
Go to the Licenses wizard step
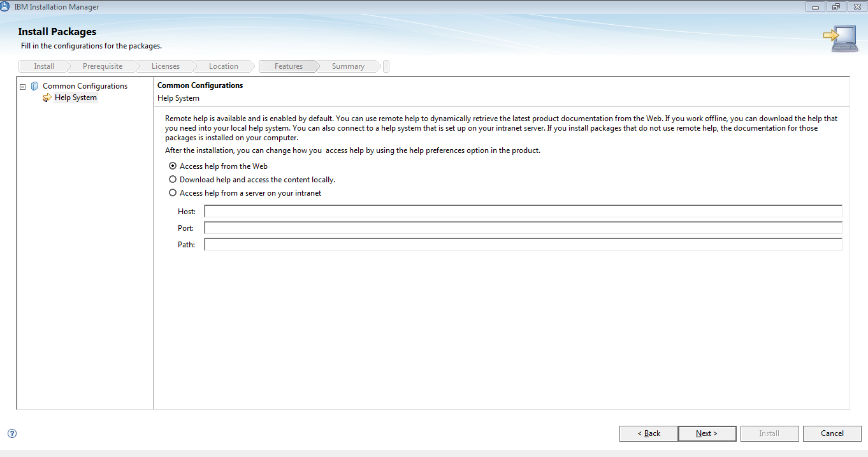pos(166,66)
